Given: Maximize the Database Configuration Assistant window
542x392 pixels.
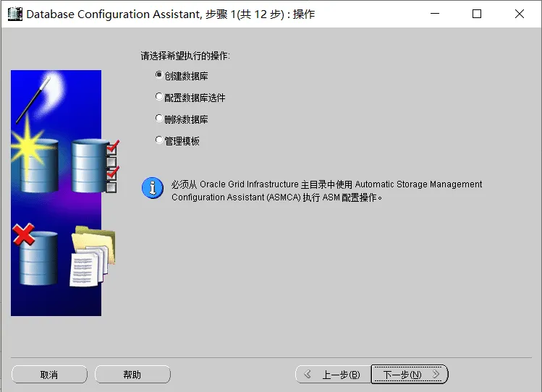Looking at the screenshot, I should click(x=477, y=14).
